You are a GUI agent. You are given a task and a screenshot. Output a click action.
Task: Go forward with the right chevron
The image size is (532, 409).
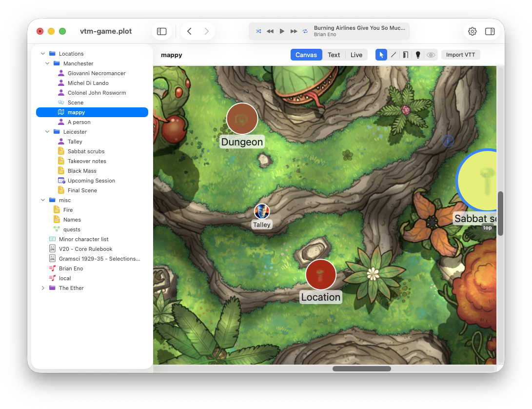coord(206,31)
